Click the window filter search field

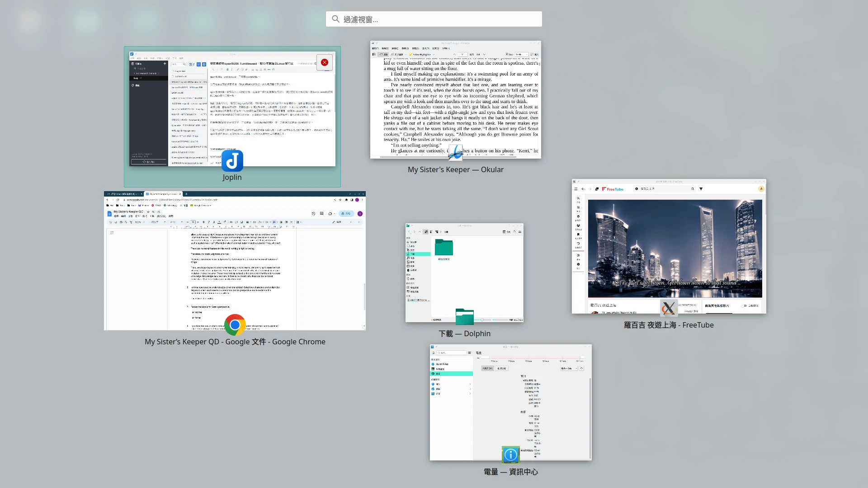click(434, 19)
